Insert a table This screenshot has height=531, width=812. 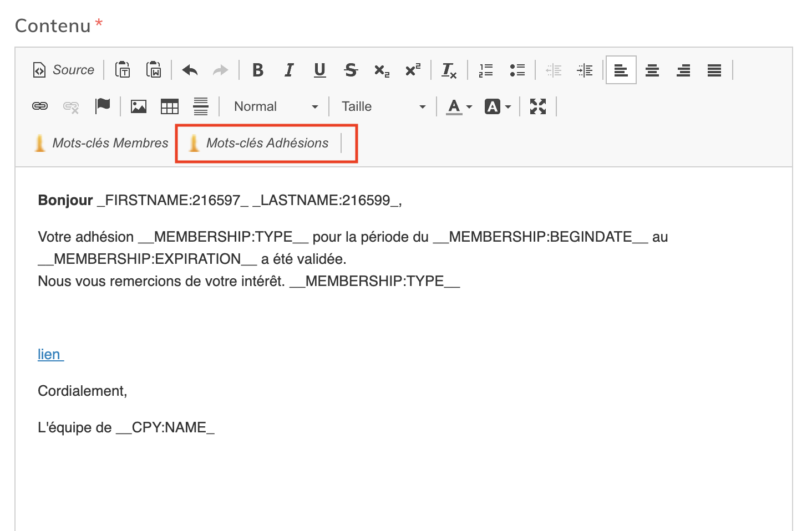(170, 106)
